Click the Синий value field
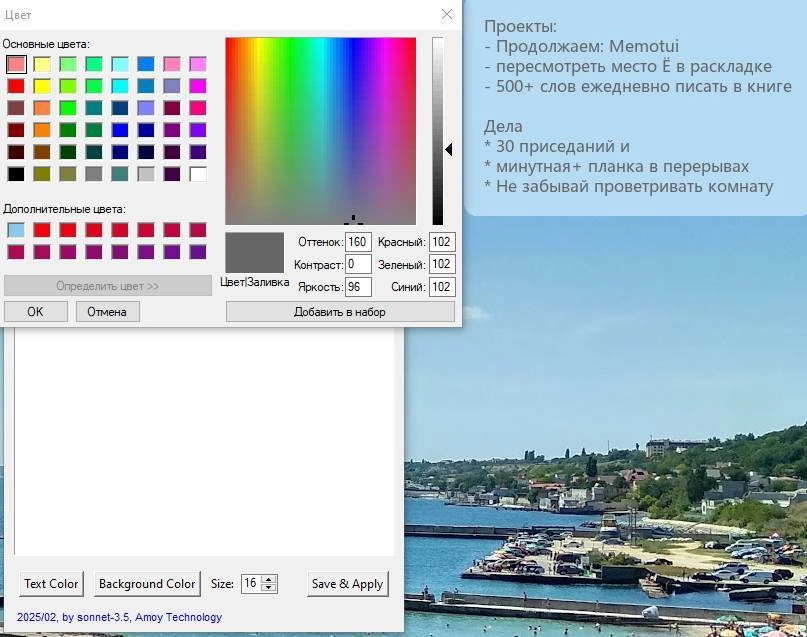This screenshot has height=637, width=807. pyautogui.click(x=442, y=287)
